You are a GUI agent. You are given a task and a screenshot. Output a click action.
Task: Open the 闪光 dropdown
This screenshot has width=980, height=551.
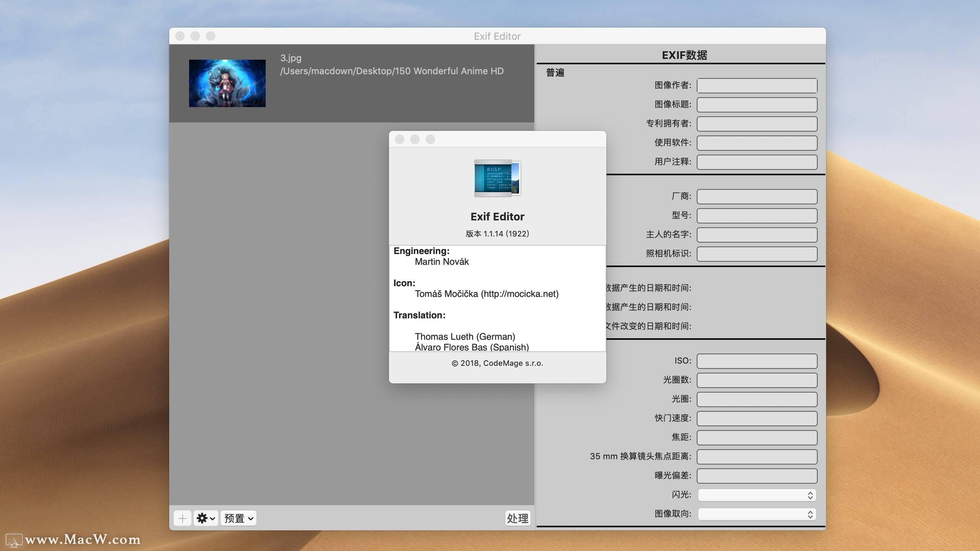[x=757, y=495]
